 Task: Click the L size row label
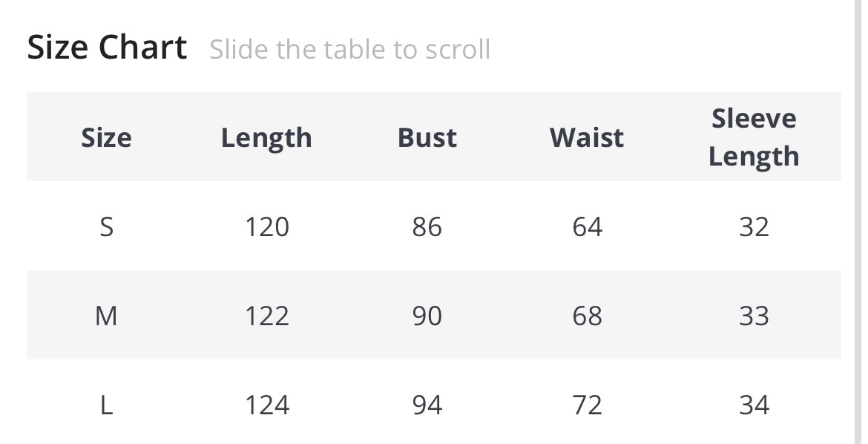tap(106, 405)
